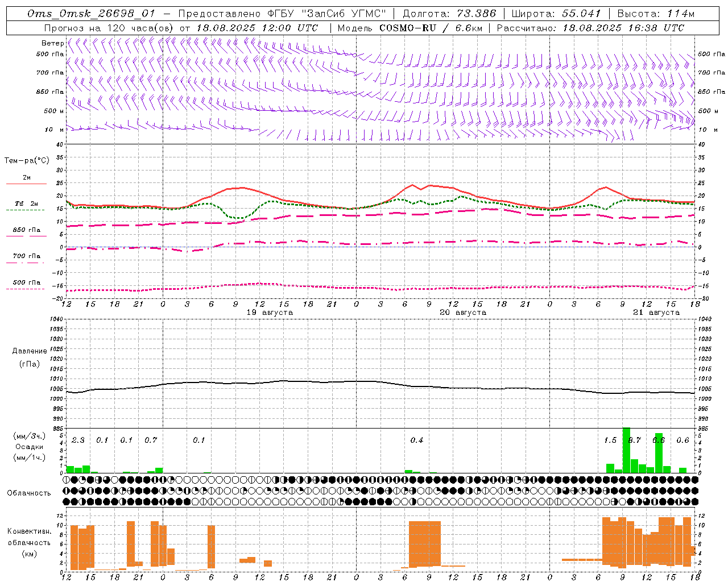Screen dimensions: 728x582
Task: Click the Облачность row label
Action: click(x=29, y=493)
